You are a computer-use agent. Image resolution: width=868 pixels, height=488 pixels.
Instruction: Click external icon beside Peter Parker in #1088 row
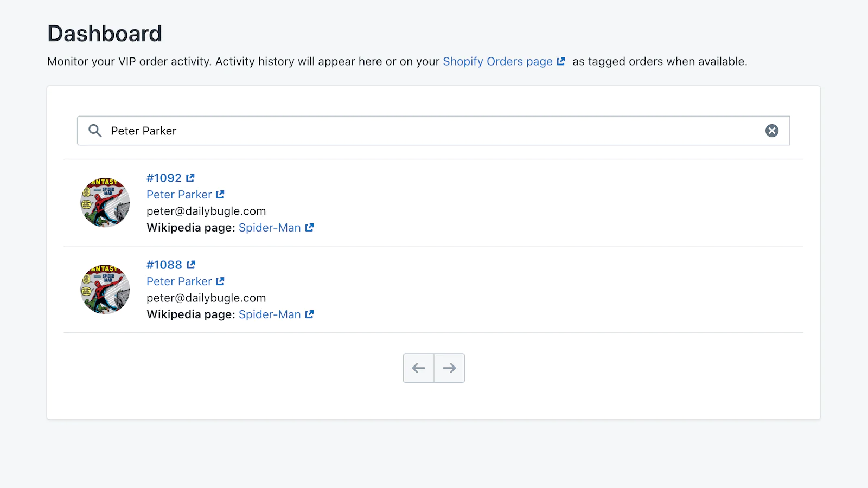pyautogui.click(x=220, y=281)
